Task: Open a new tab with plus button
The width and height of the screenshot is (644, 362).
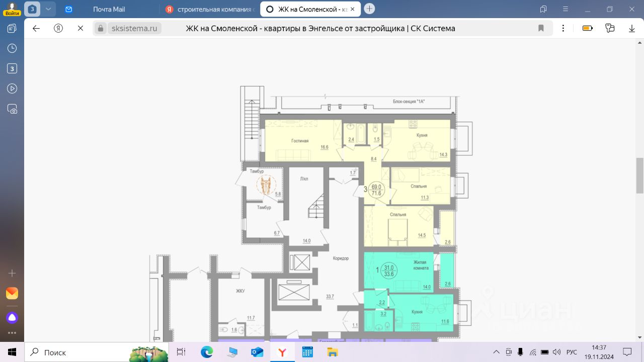Action: (370, 9)
